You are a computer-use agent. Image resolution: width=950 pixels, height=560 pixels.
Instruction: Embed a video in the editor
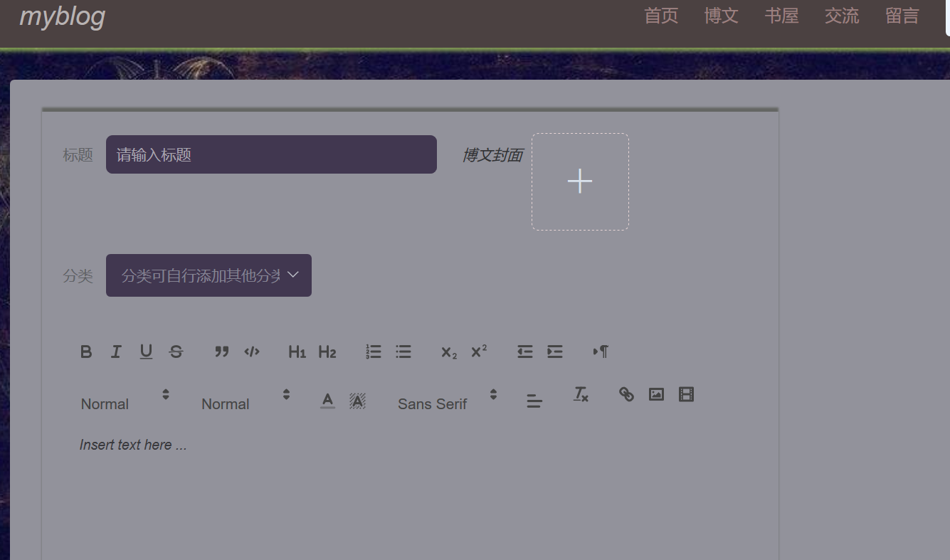[x=686, y=393]
